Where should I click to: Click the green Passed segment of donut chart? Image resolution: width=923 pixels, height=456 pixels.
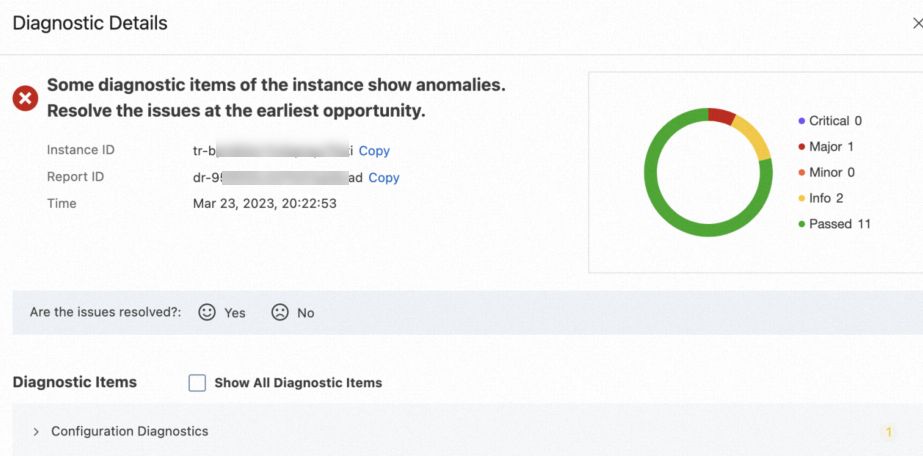(x=660, y=200)
